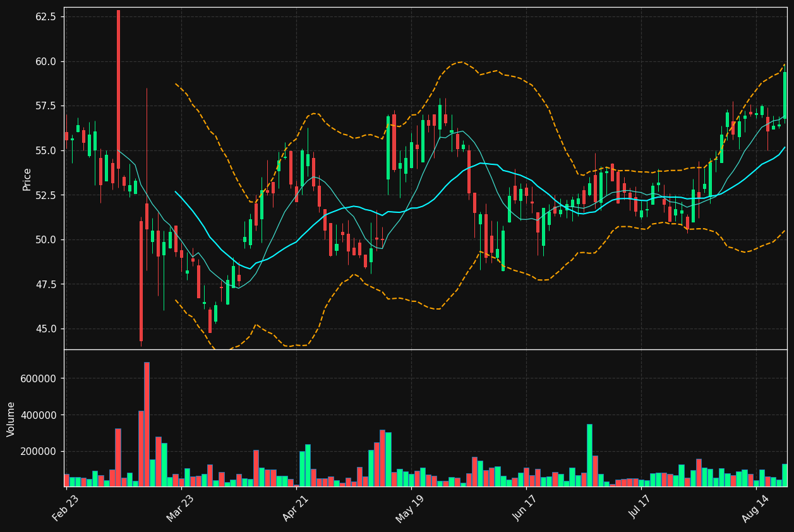Viewport: 794px width, 532px height.
Task: Click the May 19 date label
Action: (410, 508)
